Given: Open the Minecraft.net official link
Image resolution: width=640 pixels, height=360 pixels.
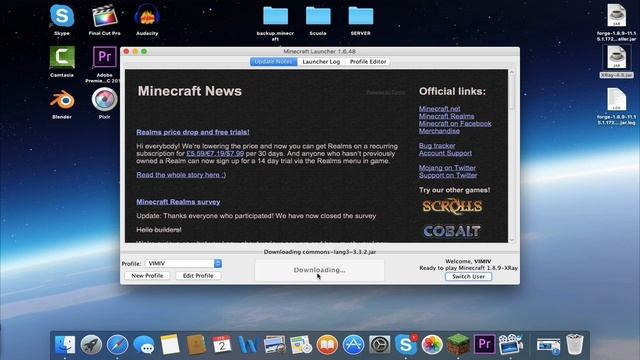Looking at the screenshot, I should (x=439, y=109).
